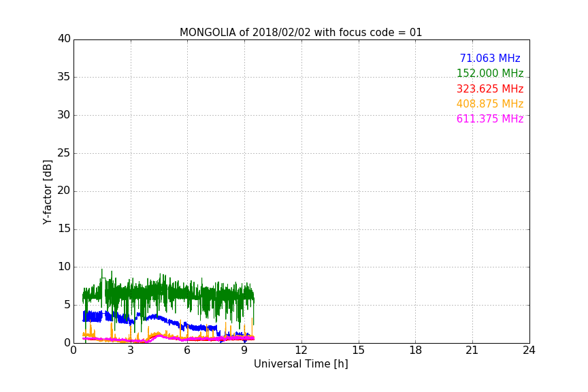Image resolution: width=588 pixels, height=392 pixels.
Task: Select the 408.875 MHz orange legend entry
Action: coord(490,104)
